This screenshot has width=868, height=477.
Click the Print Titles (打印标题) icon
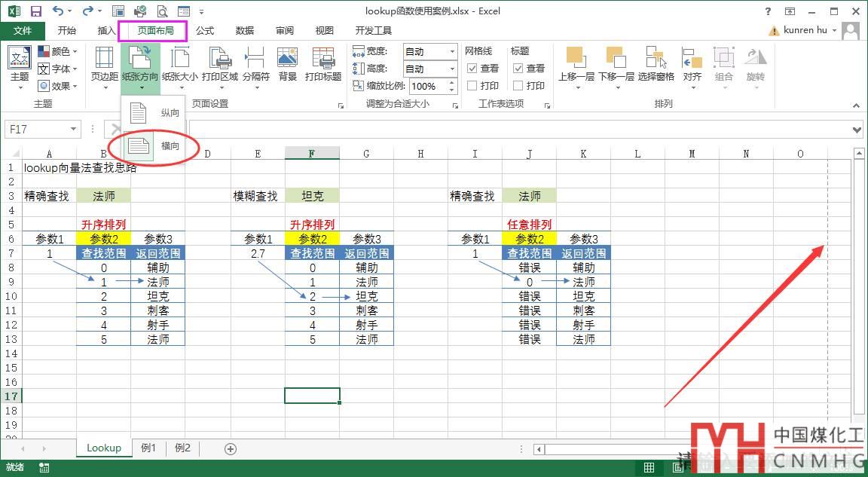[323, 65]
